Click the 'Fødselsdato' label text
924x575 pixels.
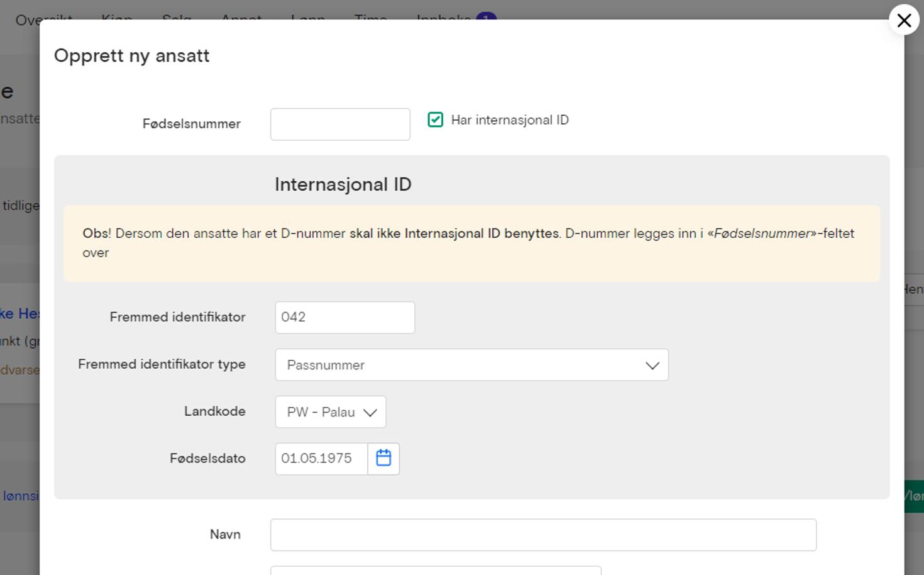pyautogui.click(x=207, y=459)
